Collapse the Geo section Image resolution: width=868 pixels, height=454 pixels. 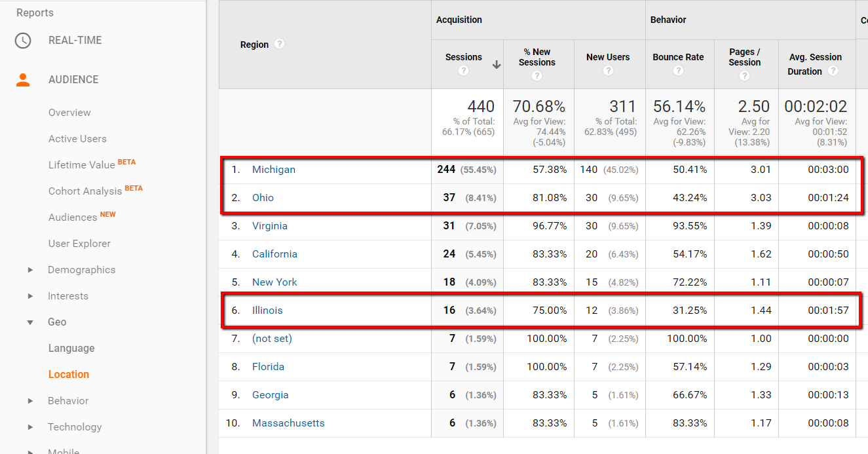30,322
